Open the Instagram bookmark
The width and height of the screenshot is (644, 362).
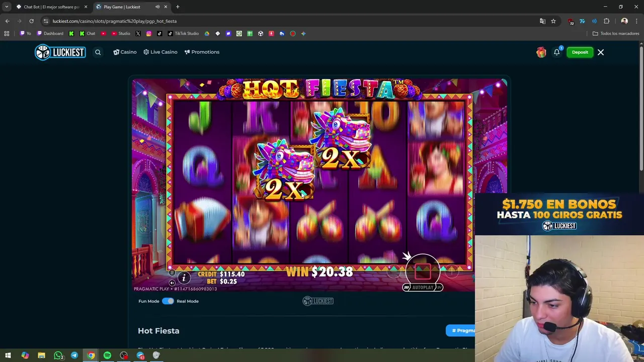tap(149, 34)
